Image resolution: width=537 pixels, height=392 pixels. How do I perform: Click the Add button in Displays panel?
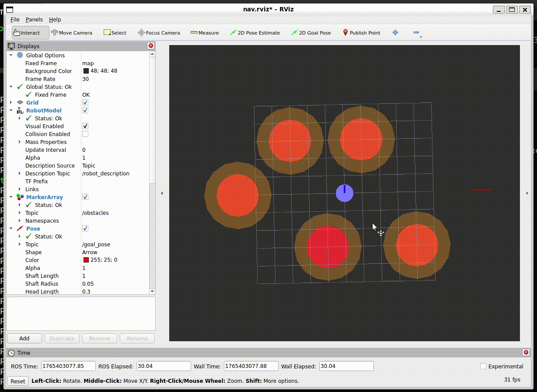click(24, 338)
